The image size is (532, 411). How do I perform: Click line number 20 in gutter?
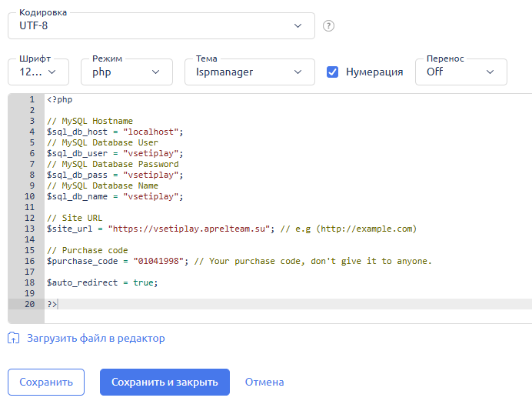(x=29, y=304)
